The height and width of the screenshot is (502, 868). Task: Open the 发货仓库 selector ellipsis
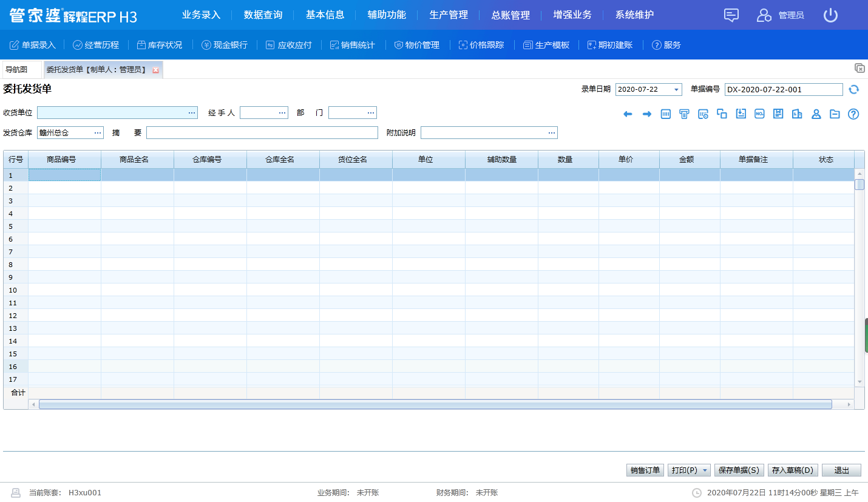click(98, 133)
